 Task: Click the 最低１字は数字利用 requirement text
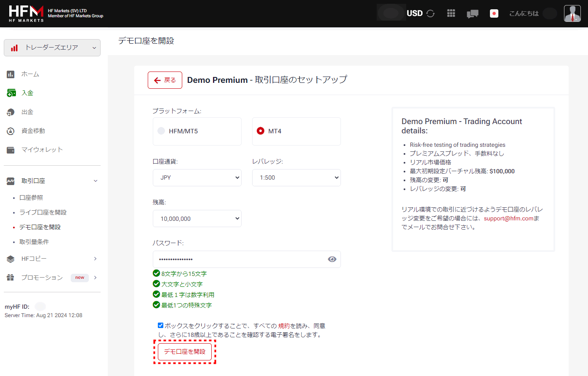(188, 295)
